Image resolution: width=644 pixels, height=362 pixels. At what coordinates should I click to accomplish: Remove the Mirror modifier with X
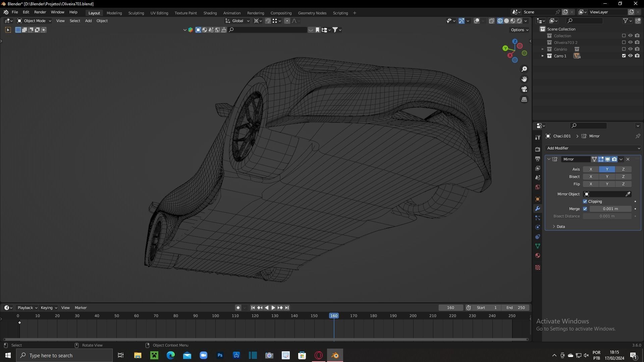(x=628, y=159)
